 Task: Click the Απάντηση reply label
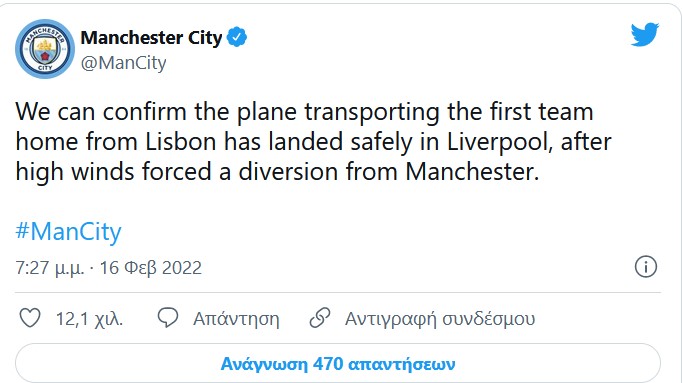236,319
